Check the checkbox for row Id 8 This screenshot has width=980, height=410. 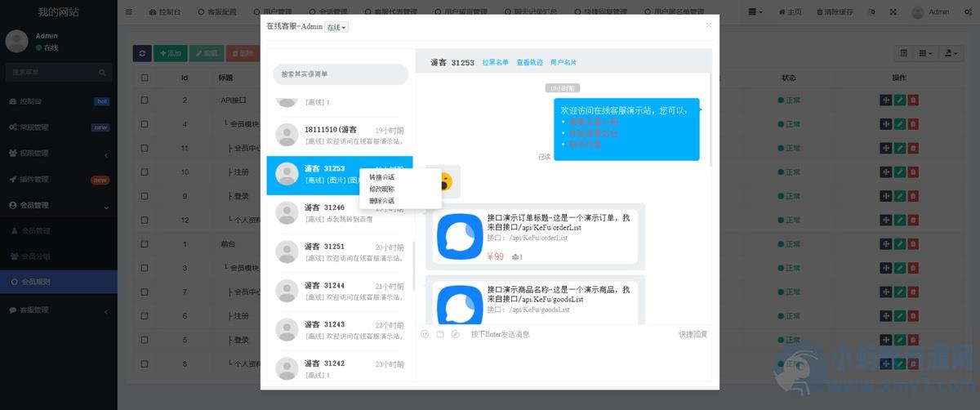[145, 363]
